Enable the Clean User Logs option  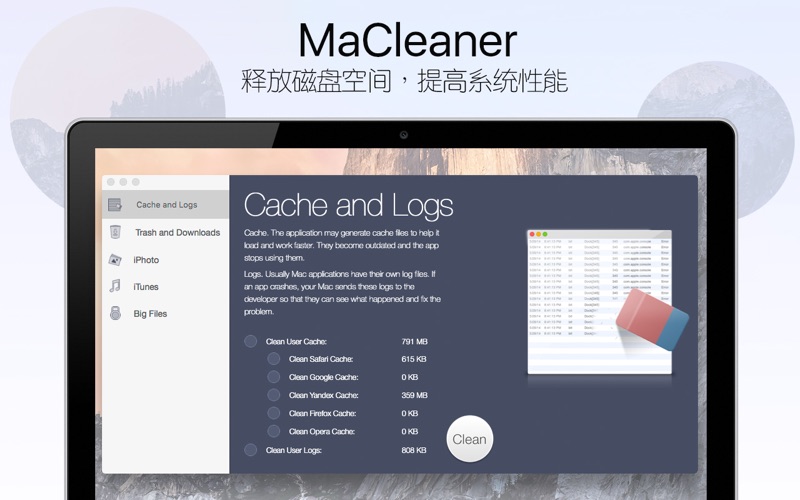tap(251, 449)
